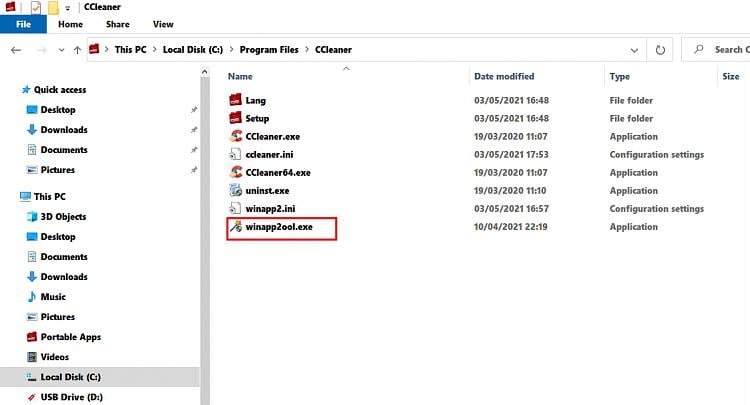The image size is (750, 405).
Task: Go forward with the forward arrow
Action: 42,50
